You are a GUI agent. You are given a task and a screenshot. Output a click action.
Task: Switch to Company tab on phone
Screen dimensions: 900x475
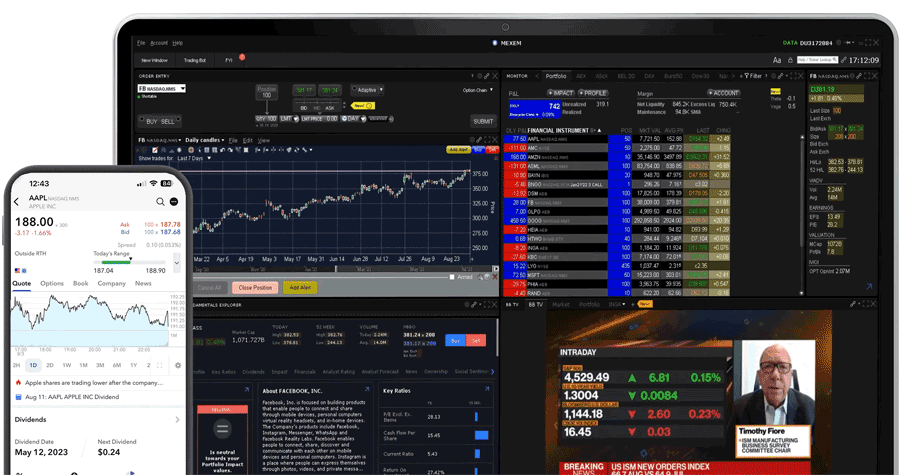111,283
